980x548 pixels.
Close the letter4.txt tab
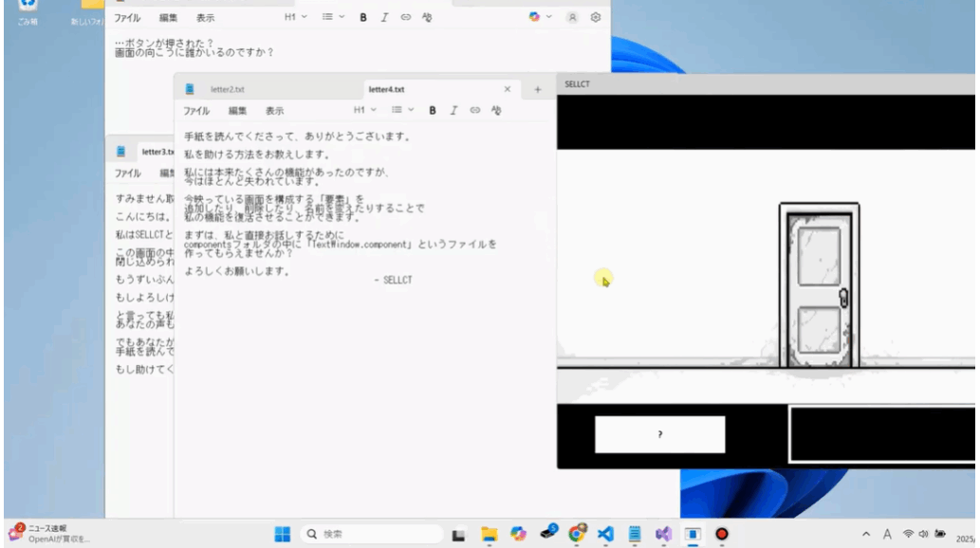(x=507, y=89)
